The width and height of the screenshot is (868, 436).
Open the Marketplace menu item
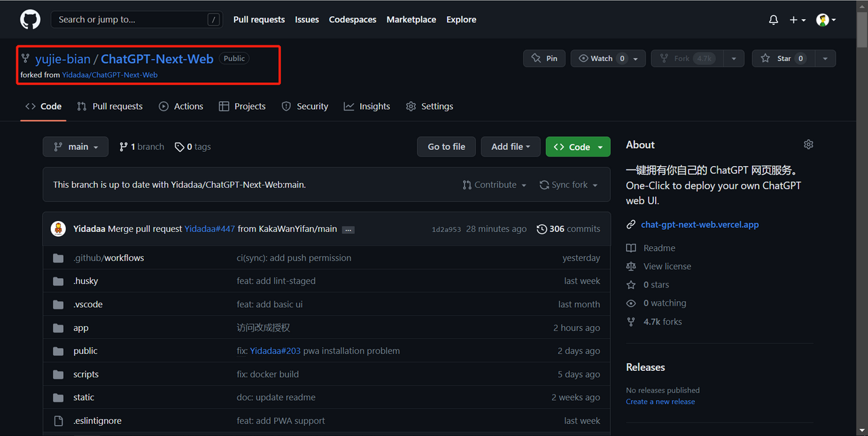(411, 20)
